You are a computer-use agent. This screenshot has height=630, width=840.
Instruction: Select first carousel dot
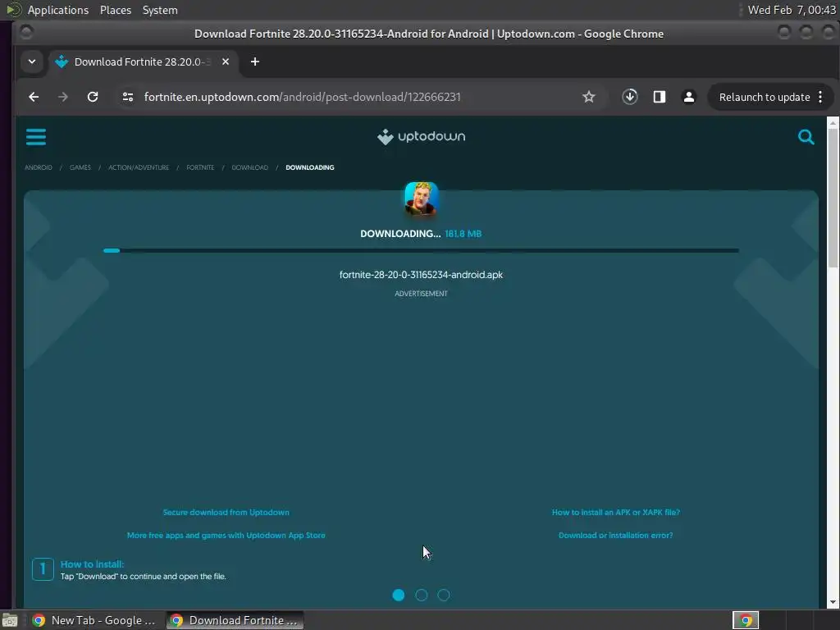tap(399, 595)
